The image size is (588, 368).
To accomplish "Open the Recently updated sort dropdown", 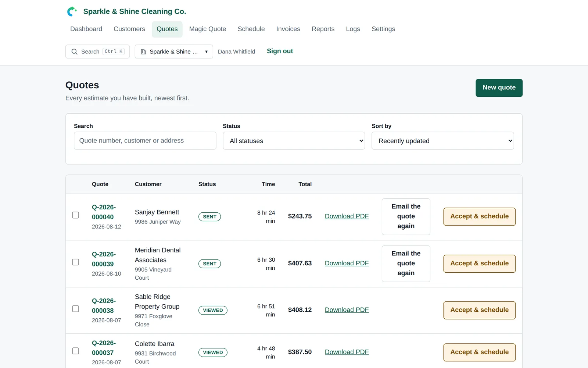I will tap(442, 141).
